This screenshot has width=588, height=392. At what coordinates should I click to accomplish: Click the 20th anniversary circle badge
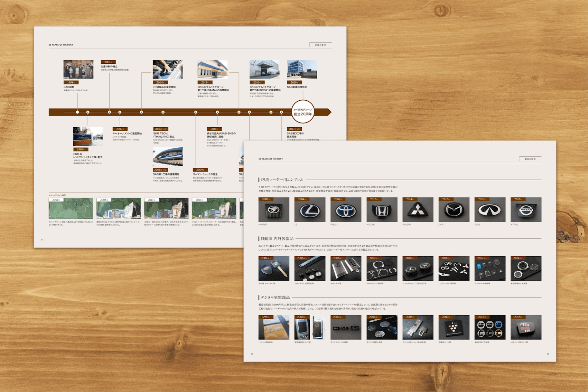[x=303, y=112]
